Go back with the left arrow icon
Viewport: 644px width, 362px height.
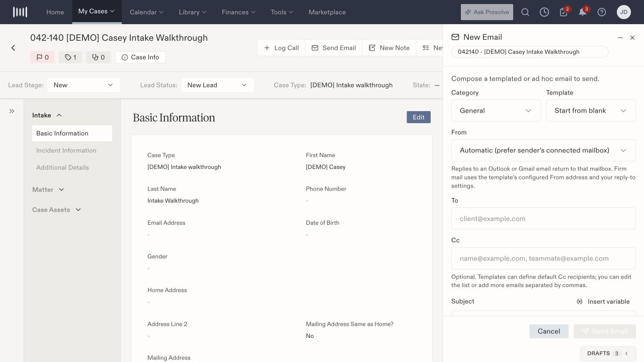tap(13, 48)
